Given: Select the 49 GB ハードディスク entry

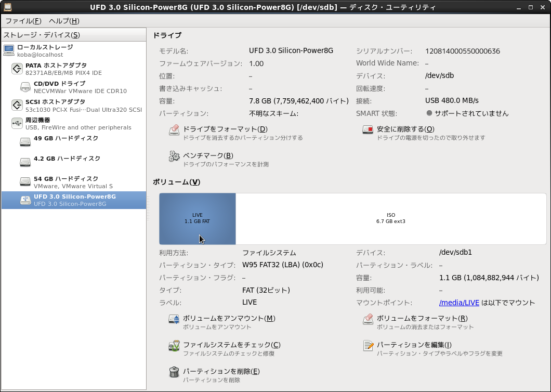Looking at the screenshot, I should pos(65,138).
